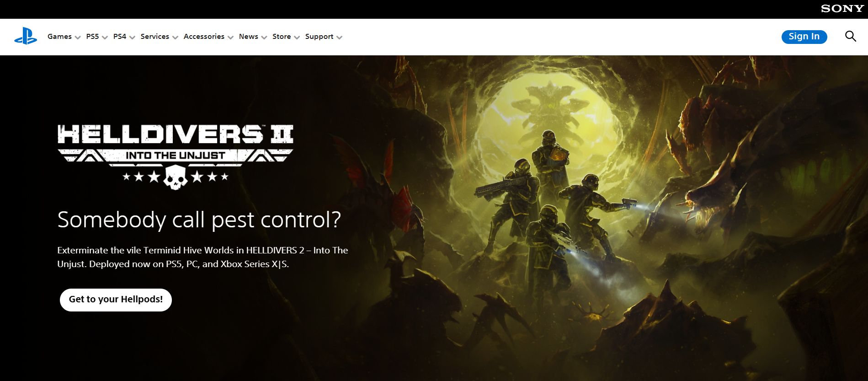Expand the chevron next to News
The image size is (868, 381).
pyautogui.click(x=264, y=38)
